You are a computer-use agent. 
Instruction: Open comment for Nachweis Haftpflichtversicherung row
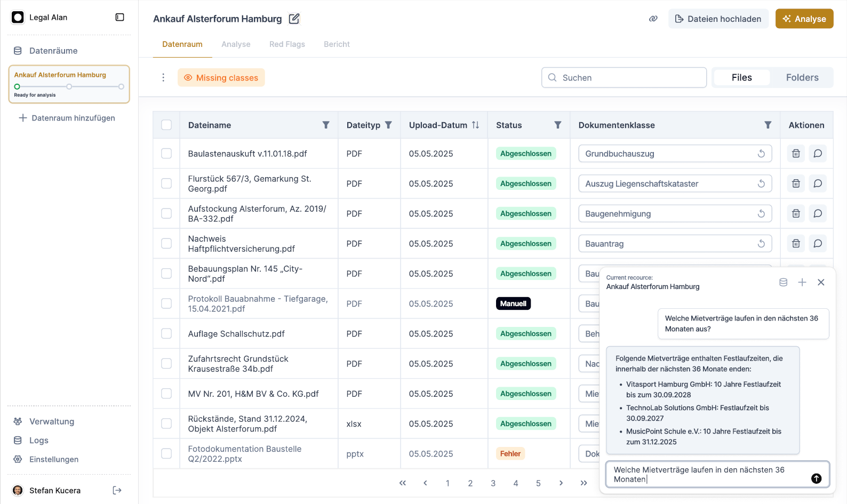(817, 244)
